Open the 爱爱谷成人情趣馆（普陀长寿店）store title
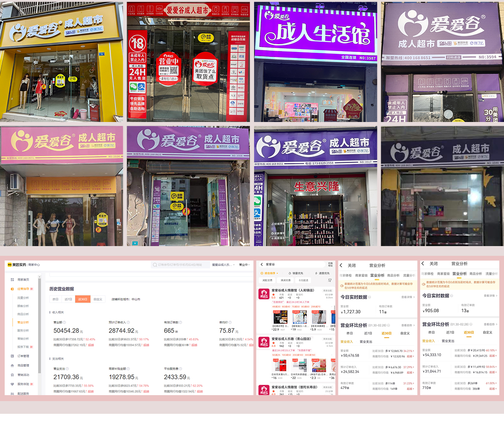The image size is (504, 421). click(x=294, y=387)
